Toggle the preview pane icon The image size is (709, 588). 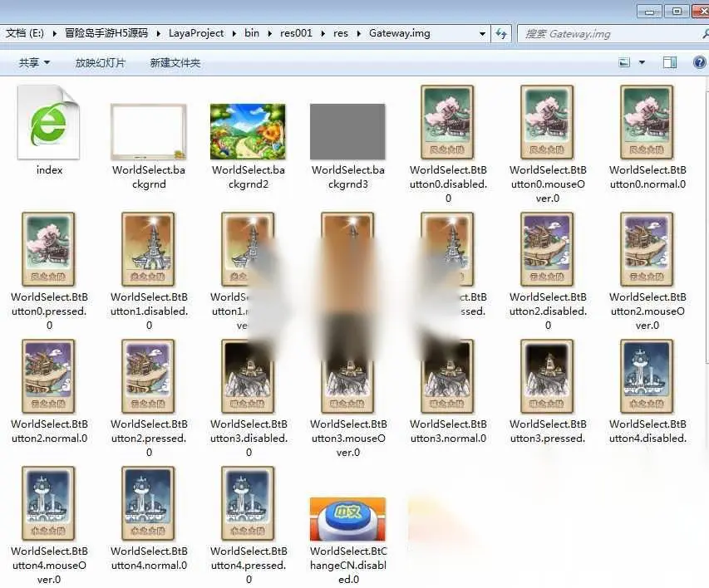point(670,62)
